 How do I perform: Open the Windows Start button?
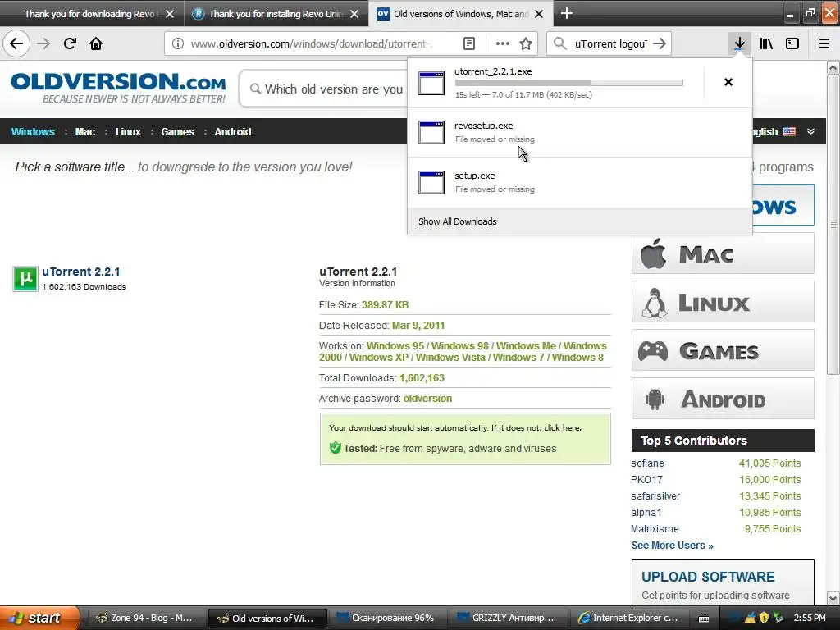coord(39,618)
